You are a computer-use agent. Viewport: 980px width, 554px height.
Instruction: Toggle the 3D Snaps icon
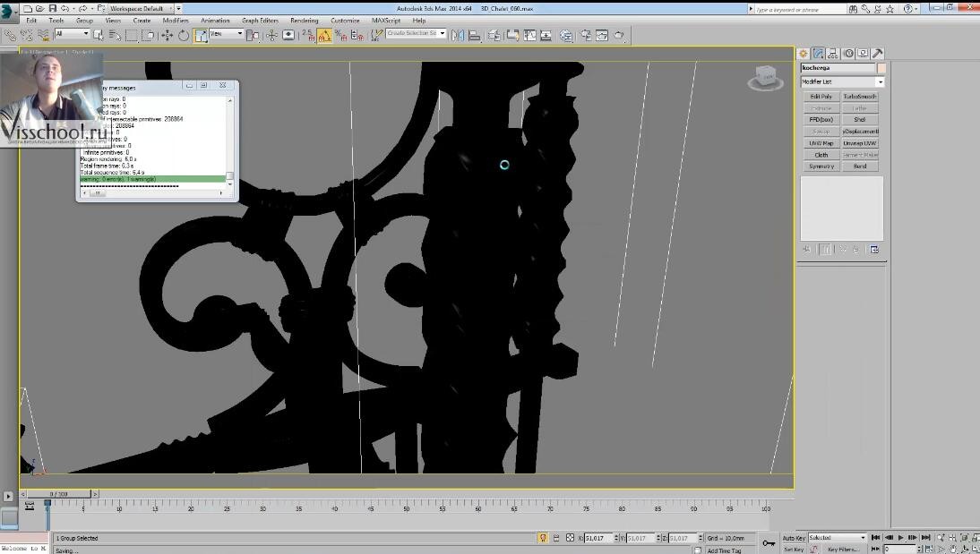308,35
